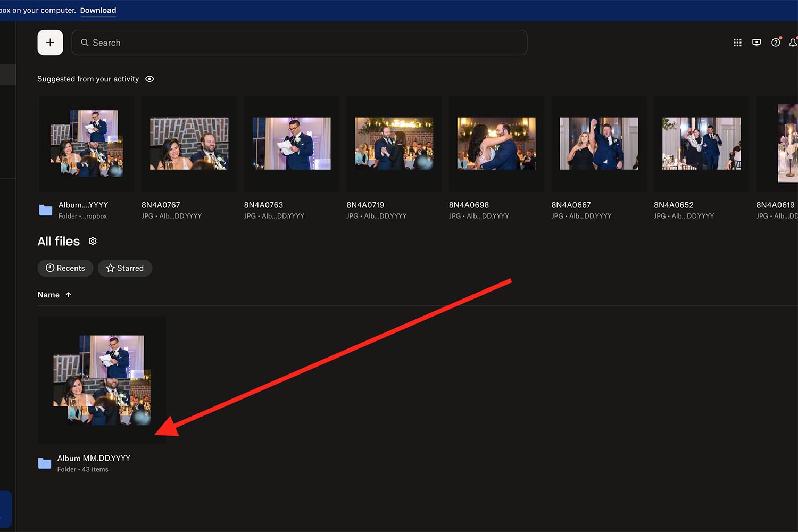Screen dimensions: 798x532
Task: Open thumbnail of 8N4A0619
Action: [777, 144]
